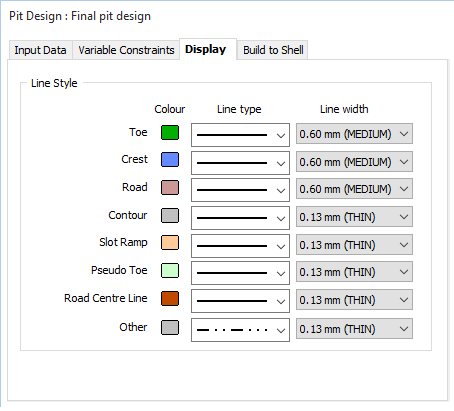
Task: Open the pink Road colour swatch
Action: (170, 187)
